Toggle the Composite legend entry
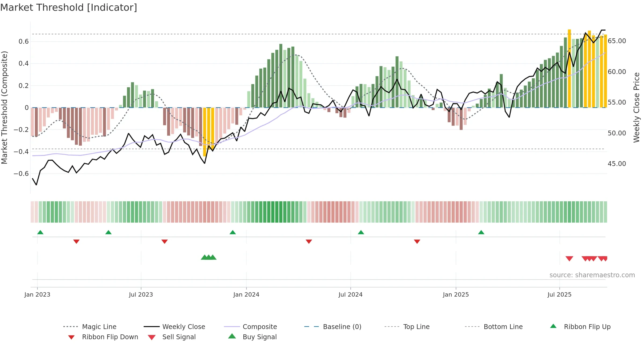Image resolution: width=644 pixels, height=362 pixels. [250, 327]
